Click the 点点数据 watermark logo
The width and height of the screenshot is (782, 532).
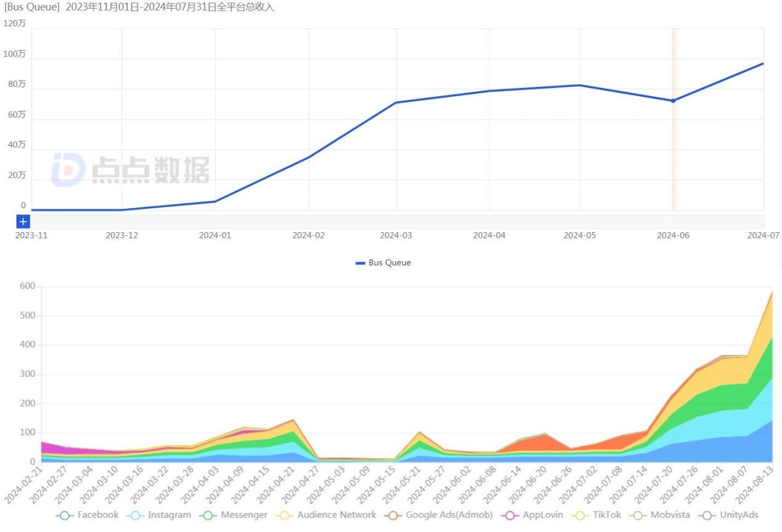(x=130, y=169)
